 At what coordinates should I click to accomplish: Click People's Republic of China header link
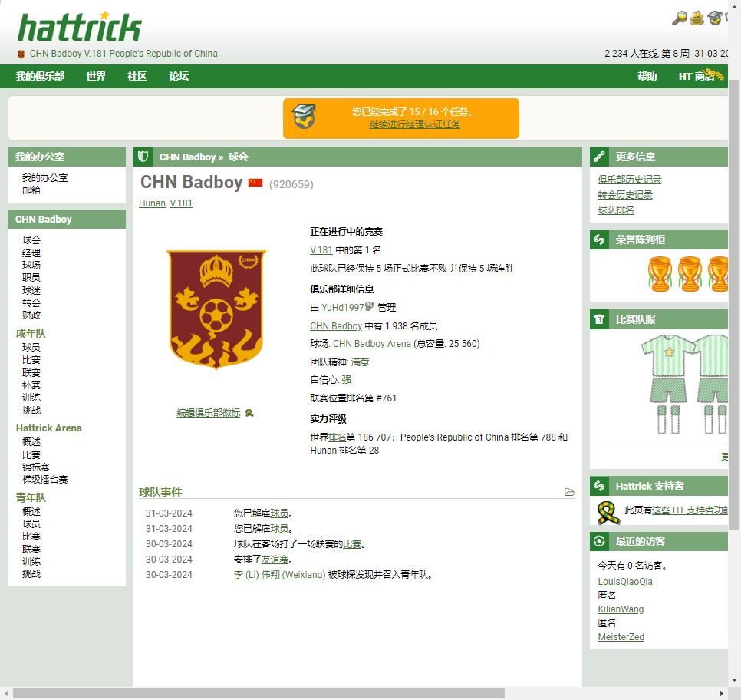(x=163, y=54)
